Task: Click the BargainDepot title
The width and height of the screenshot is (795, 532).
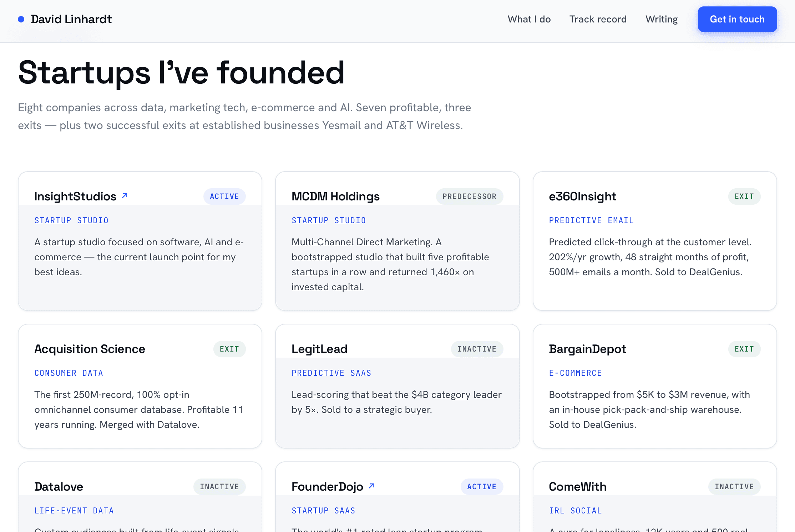Action: point(587,349)
